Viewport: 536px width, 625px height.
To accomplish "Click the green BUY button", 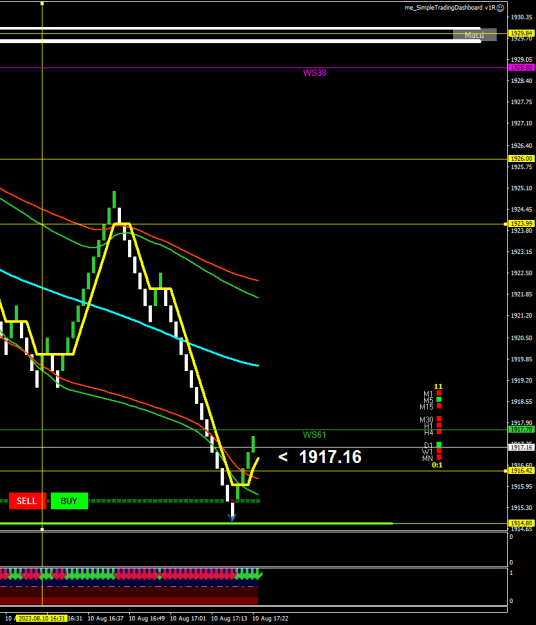I will pos(69,501).
